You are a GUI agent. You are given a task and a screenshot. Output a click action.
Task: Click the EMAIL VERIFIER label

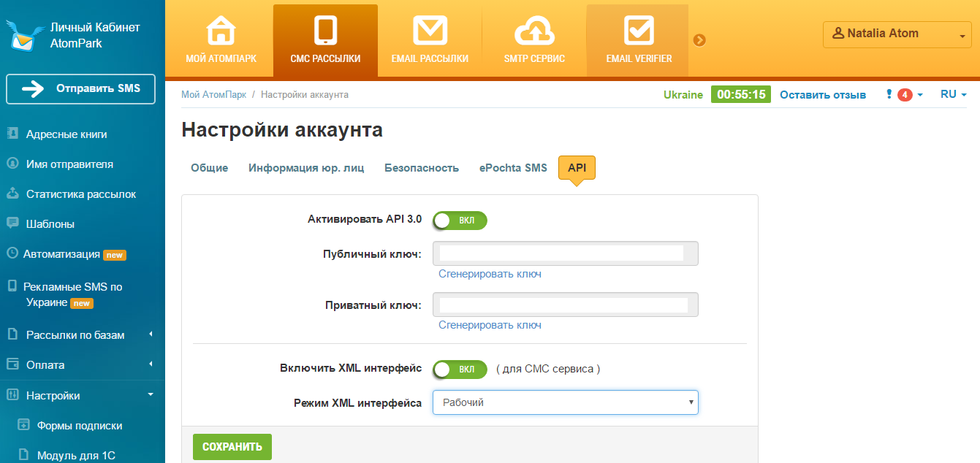[x=639, y=58]
